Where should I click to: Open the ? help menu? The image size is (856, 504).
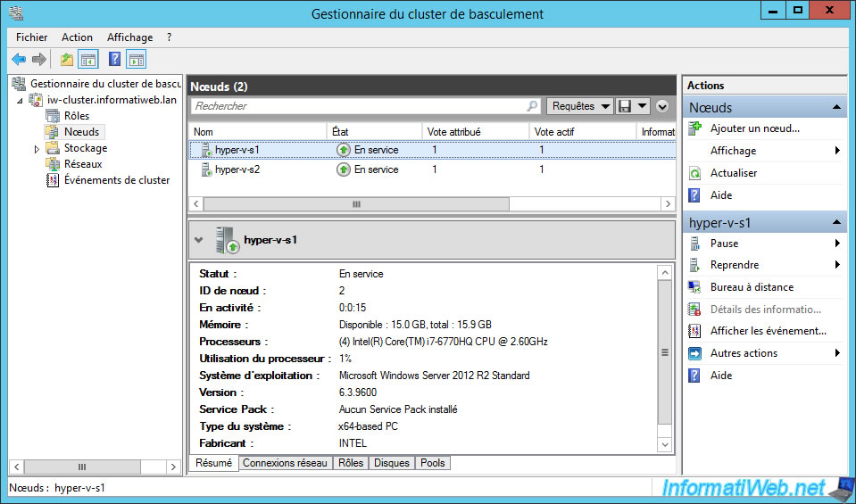pyautogui.click(x=170, y=37)
